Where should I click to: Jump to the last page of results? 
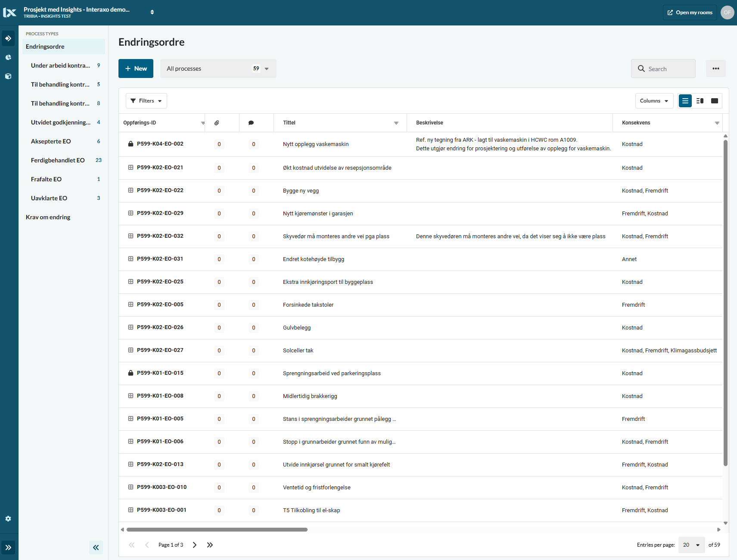pos(210,545)
